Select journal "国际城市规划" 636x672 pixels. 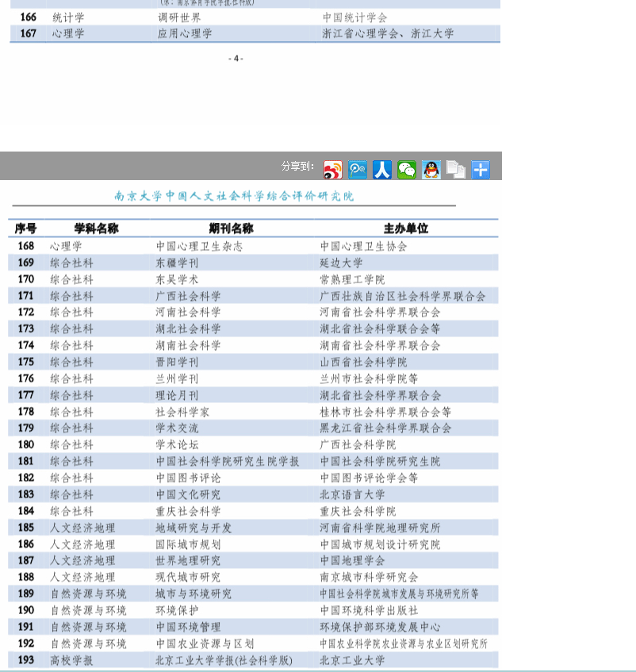[x=188, y=544]
